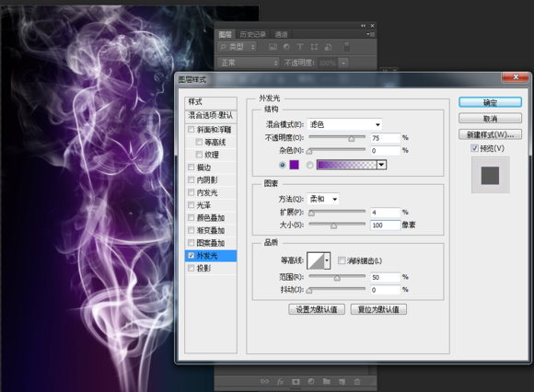534x392 pixels.
Task: Click the 大小 slider handle
Action: [x=333, y=225]
